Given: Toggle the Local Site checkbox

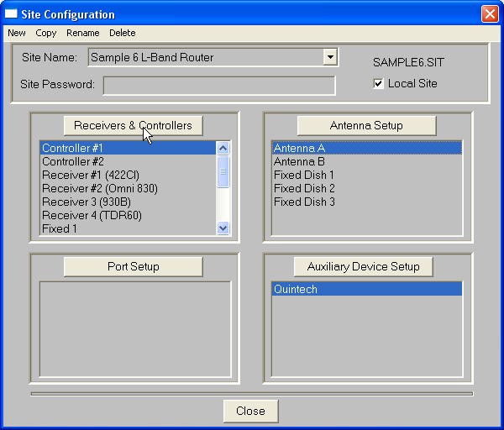Looking at the screenshot, I should [x=379, y=84].
